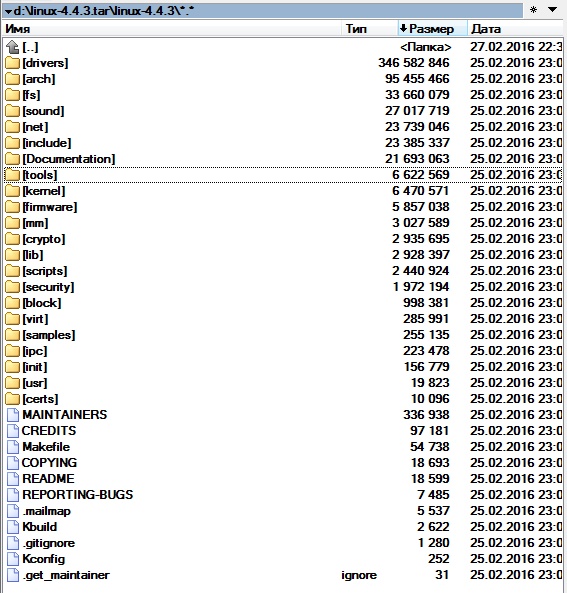This screenshot has width=567, height=593.
Task: Click the security folder icon
Action: [x=12, y=287]
